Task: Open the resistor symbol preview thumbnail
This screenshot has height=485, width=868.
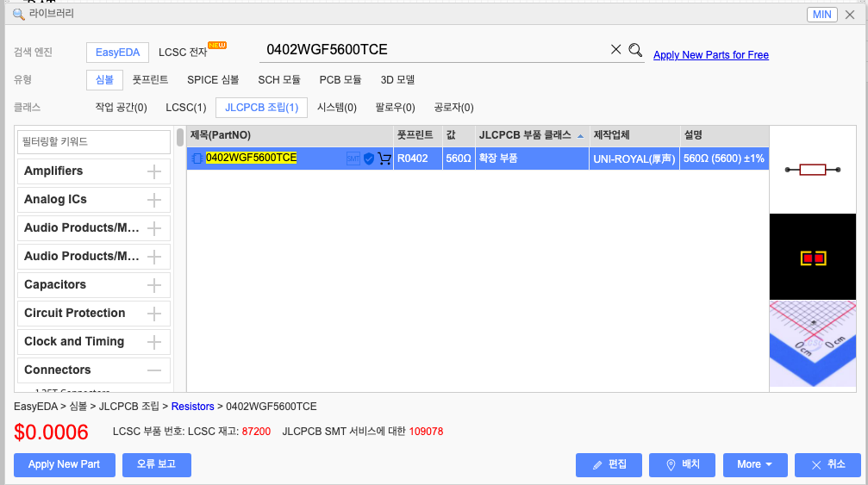Action: pos(813,170)
